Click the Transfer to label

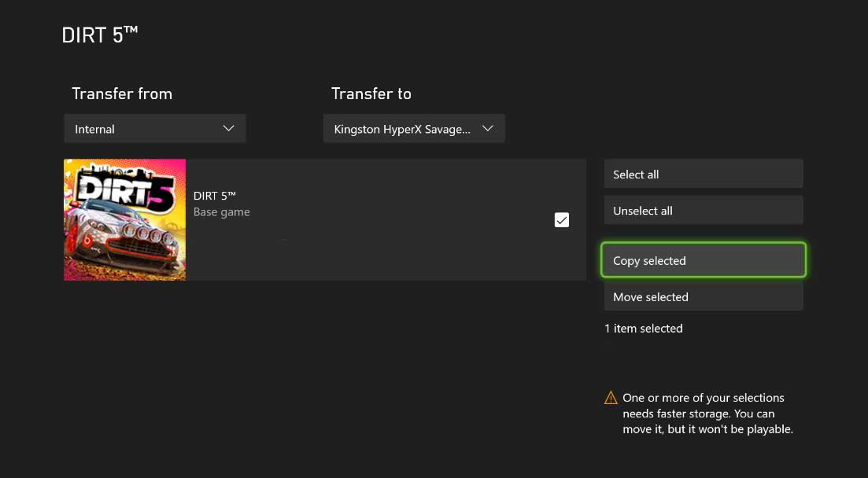371,94
